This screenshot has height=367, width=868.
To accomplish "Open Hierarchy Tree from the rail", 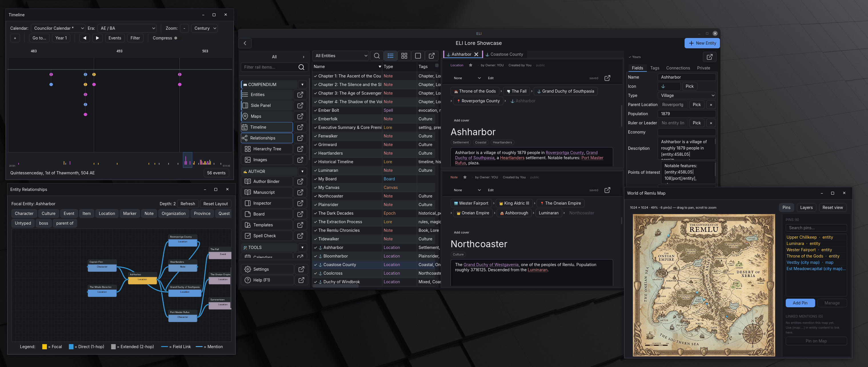I will pos(267,149).
